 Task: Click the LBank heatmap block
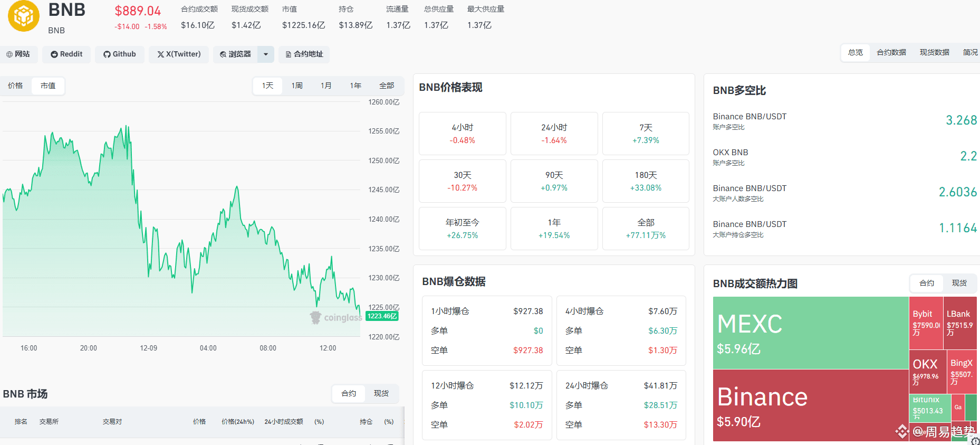960,323
